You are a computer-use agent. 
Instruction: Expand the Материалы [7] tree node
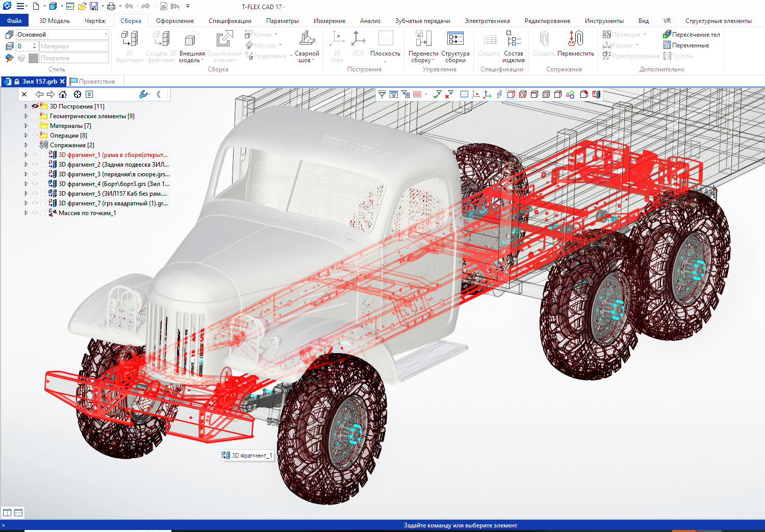(26, 126)
